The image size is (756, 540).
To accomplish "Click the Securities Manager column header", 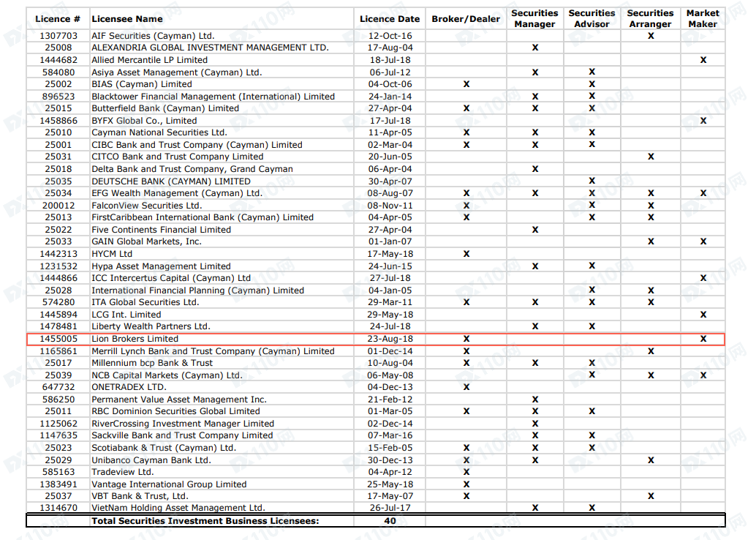I will (x=534, y=18).
